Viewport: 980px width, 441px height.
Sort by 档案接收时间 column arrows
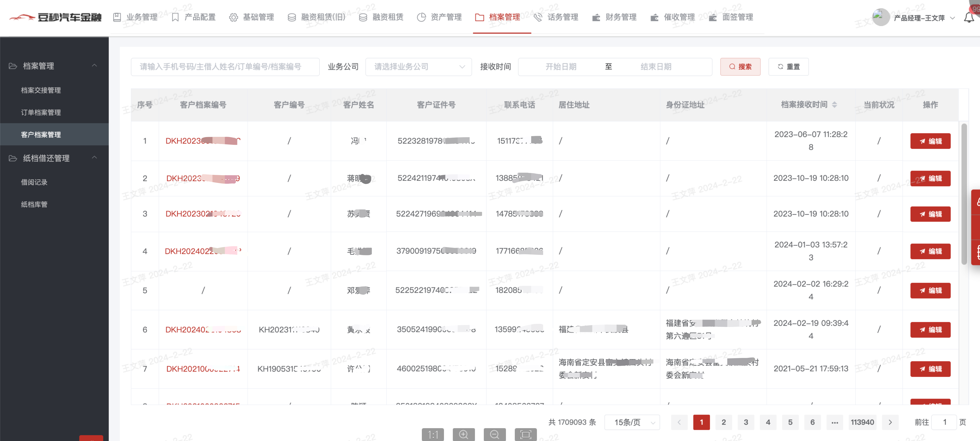tap(834, 105)
